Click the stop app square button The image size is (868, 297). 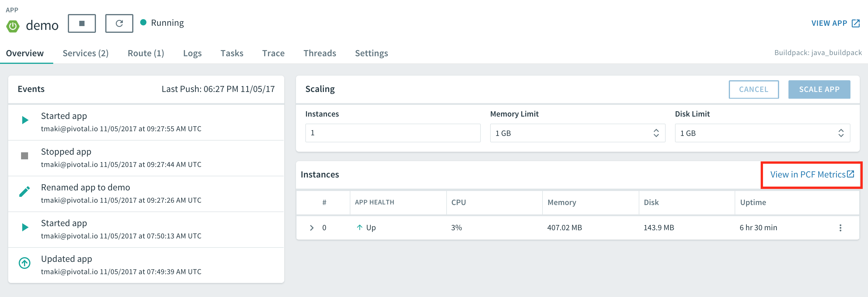82,23
